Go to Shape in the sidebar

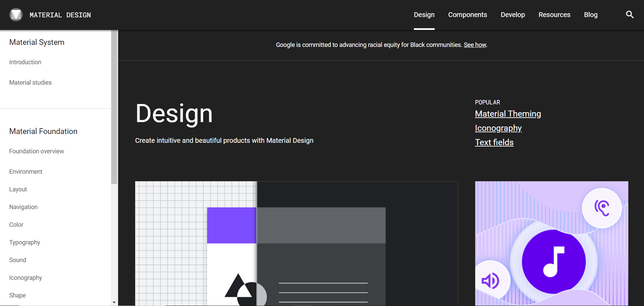pyautogui.click(x=17, y=295)
